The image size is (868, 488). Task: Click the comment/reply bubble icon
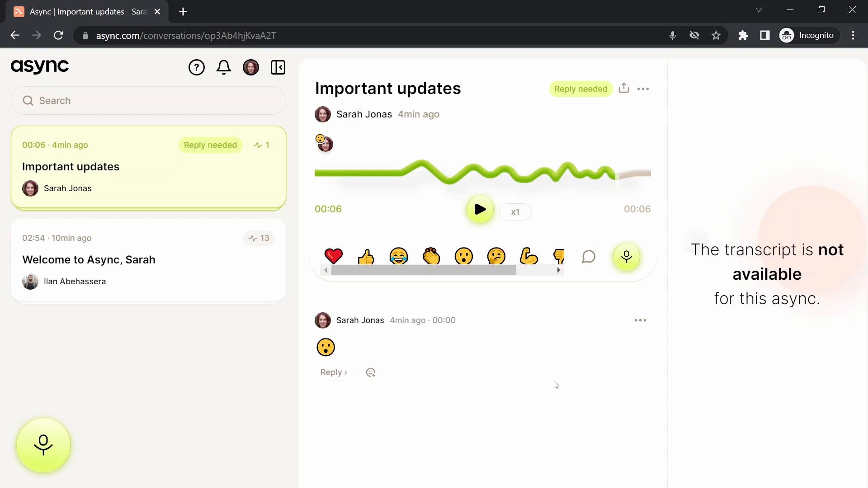coord(590,257)
